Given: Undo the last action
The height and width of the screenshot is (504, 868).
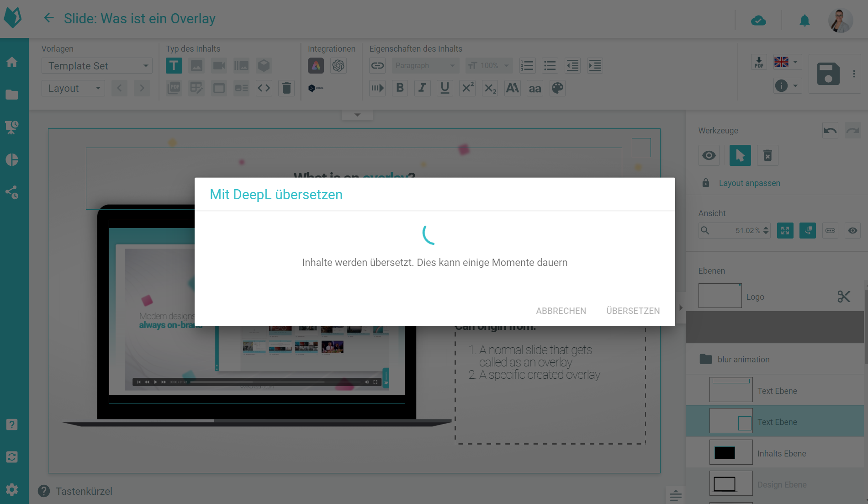Looking at the screenshot, I should [830, 131].
